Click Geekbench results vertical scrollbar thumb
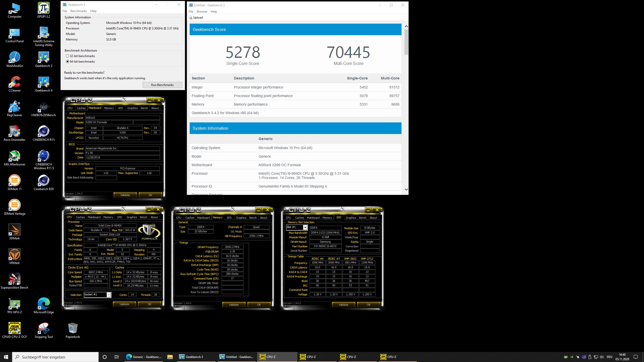The width and height of the screenshot is (644, 362). coord(406,42)
